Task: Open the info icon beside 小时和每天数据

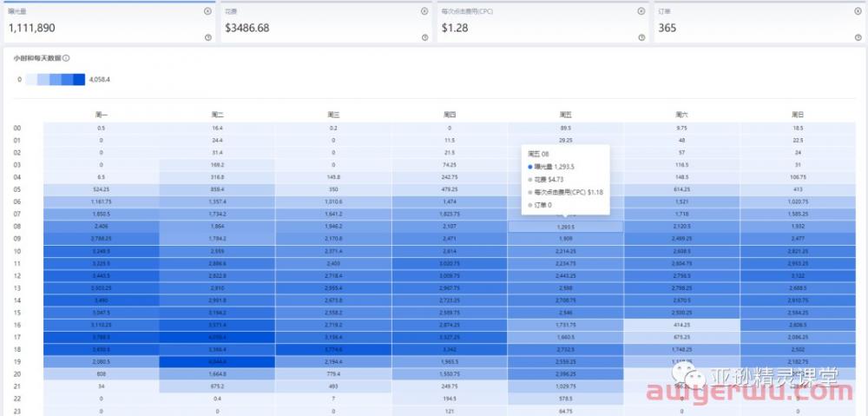Action: click(x=66, y=58)
